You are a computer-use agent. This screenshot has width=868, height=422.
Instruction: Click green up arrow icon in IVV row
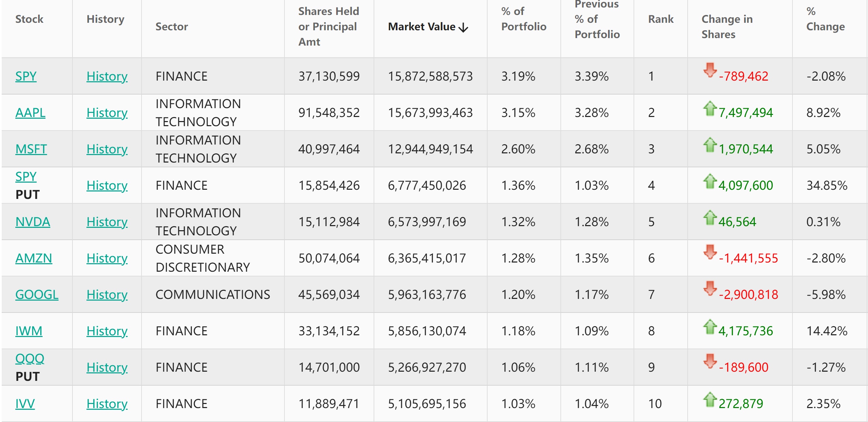[709, 400]
